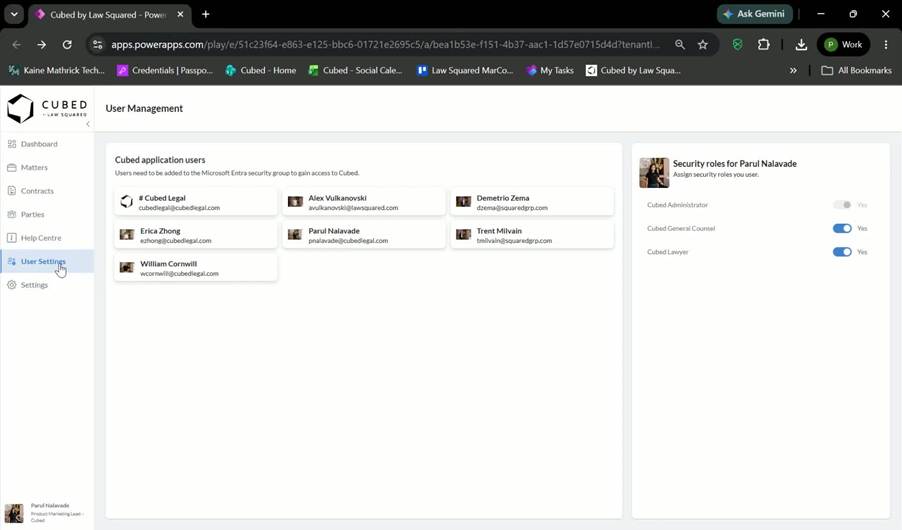Viewport: 902px width, 530px height.
Task: Go forward with the browser forward arrow
Action: click(41, 44)
